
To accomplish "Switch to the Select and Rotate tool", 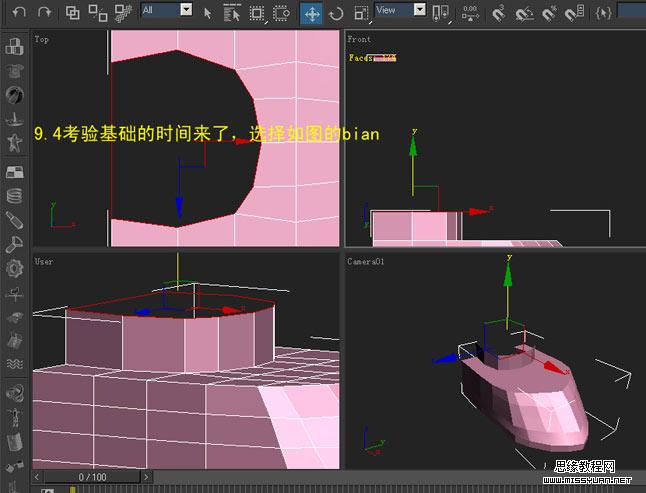I will point(336,14).
